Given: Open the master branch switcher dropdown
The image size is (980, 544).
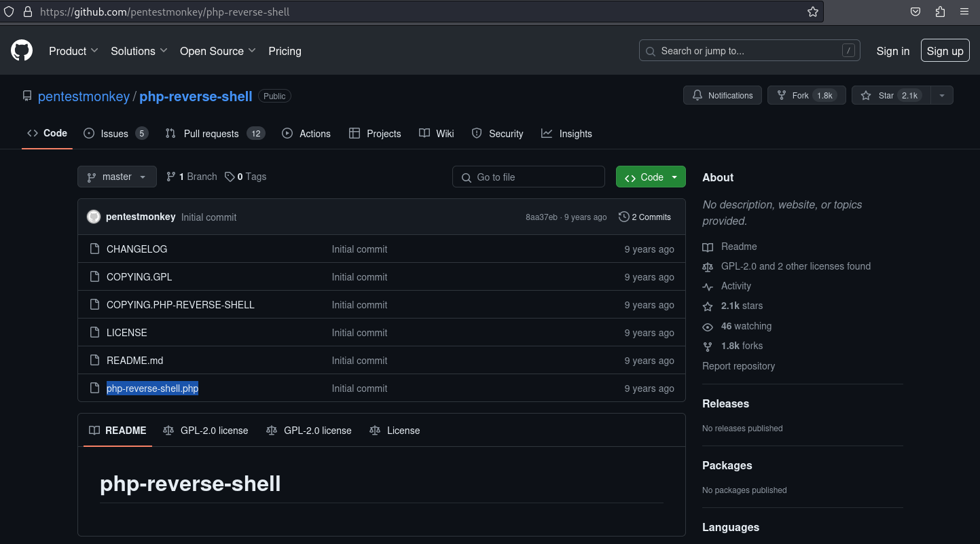Looking at the screenshot, I should point(117,177).
